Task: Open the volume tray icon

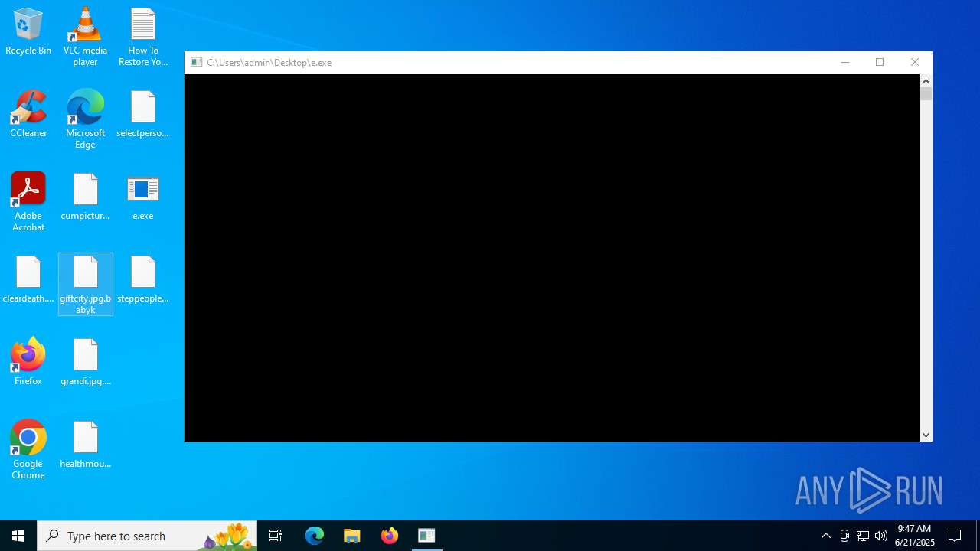Action: [x=881, y=536]
